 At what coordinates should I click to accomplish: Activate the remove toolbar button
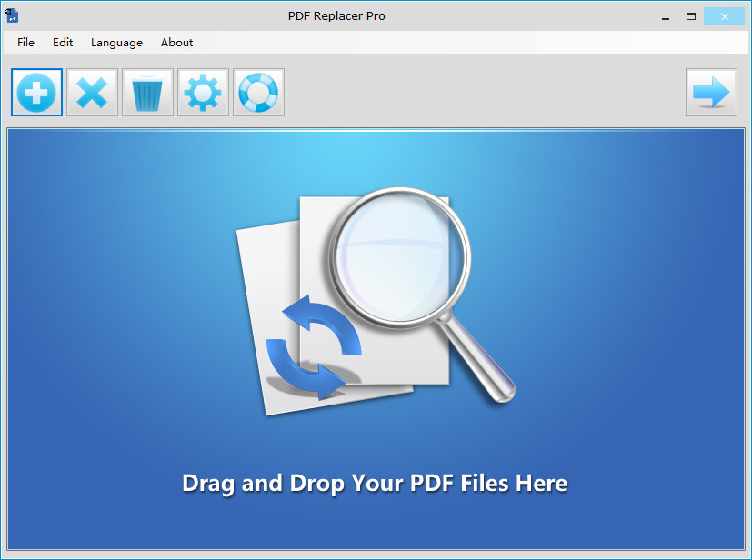coord(92,92)
